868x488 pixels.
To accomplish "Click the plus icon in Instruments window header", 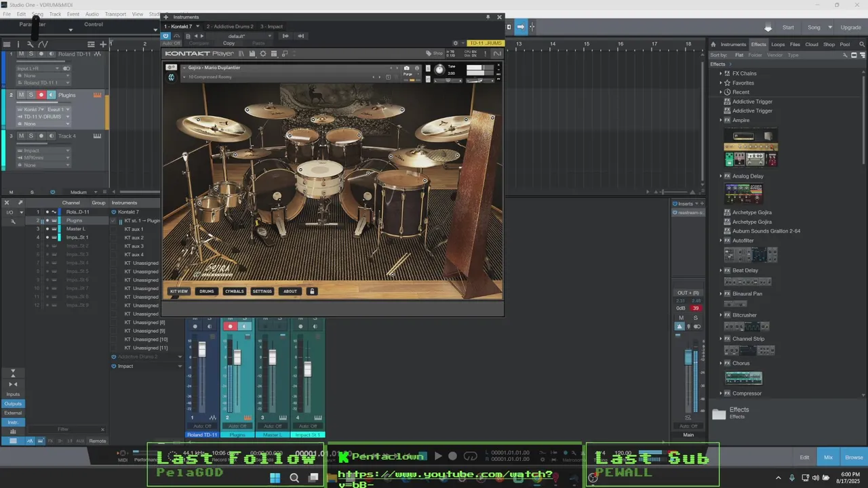I will point(166,17).
